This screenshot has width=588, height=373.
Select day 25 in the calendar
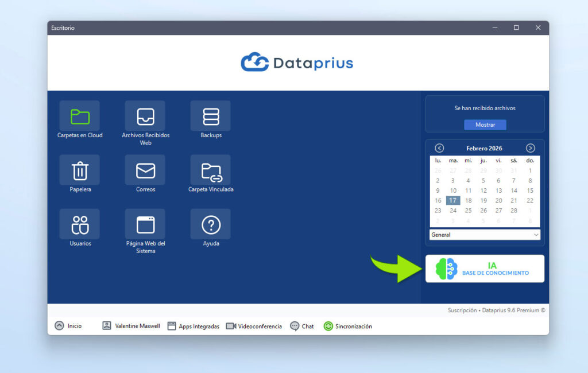click(468, 211)
